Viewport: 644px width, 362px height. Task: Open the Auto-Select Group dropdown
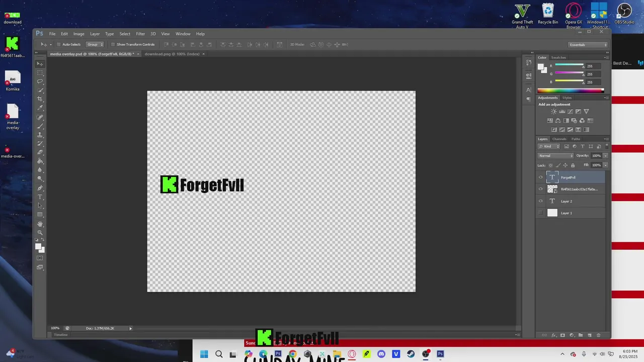[x=95, y=44]
